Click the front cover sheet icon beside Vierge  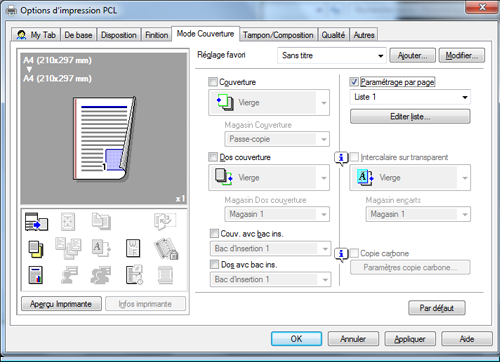pos(225,102)
